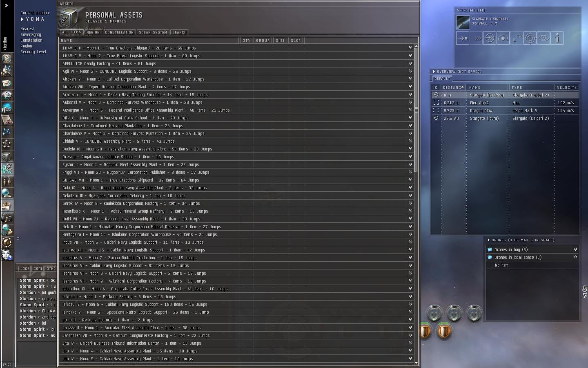Viewport: 588px width, 368px height.
Task: Open the help icon with question mark
Action: click(x=7, y=255)
